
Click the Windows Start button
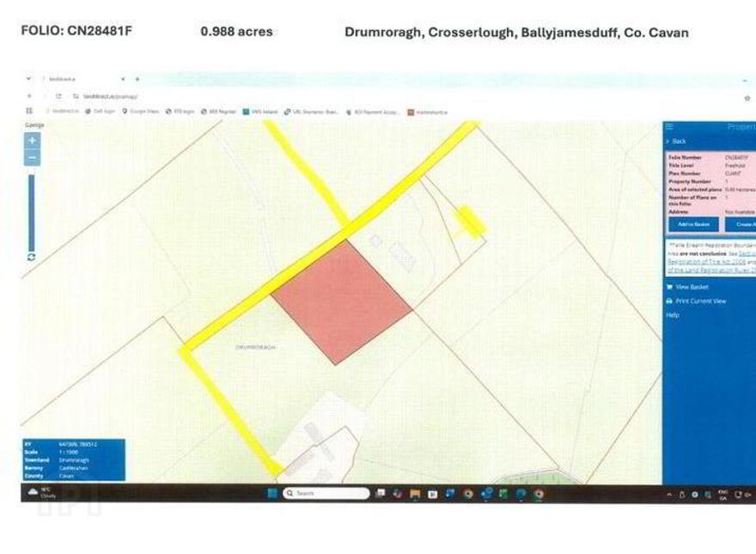point(271,493)
